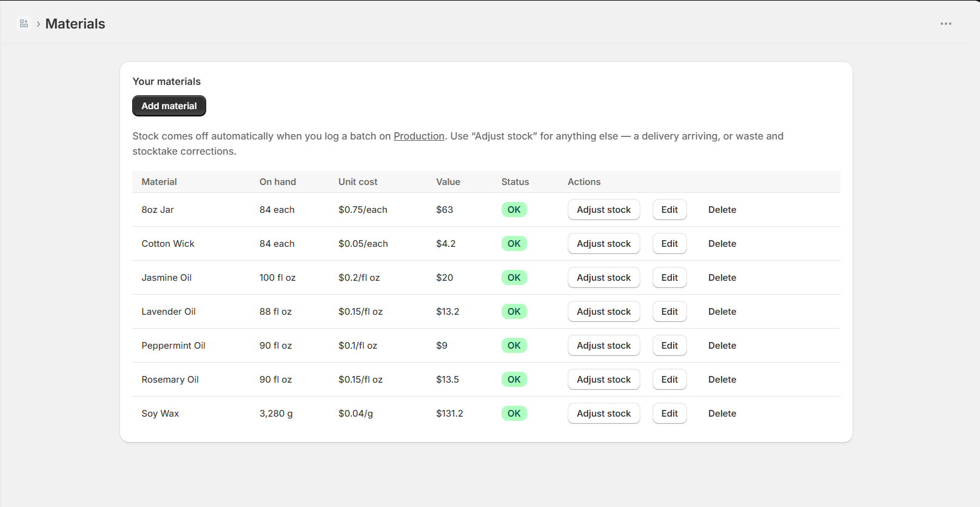This screenshot has height=507, width=980.
Task: Click the 100 fl oz on-hand value
Action: coord(278,278)
